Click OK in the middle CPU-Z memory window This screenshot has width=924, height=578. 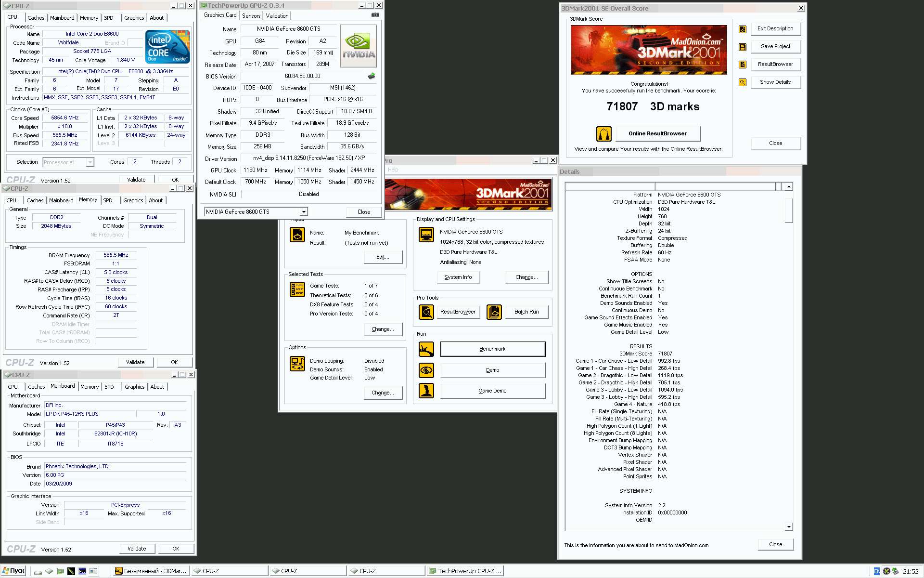(174, 362)
